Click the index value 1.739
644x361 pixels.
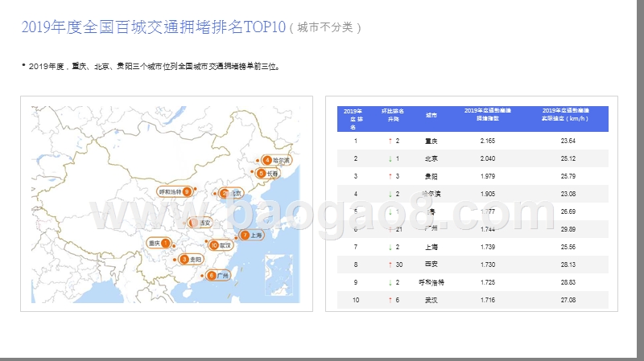click(488, 247)
